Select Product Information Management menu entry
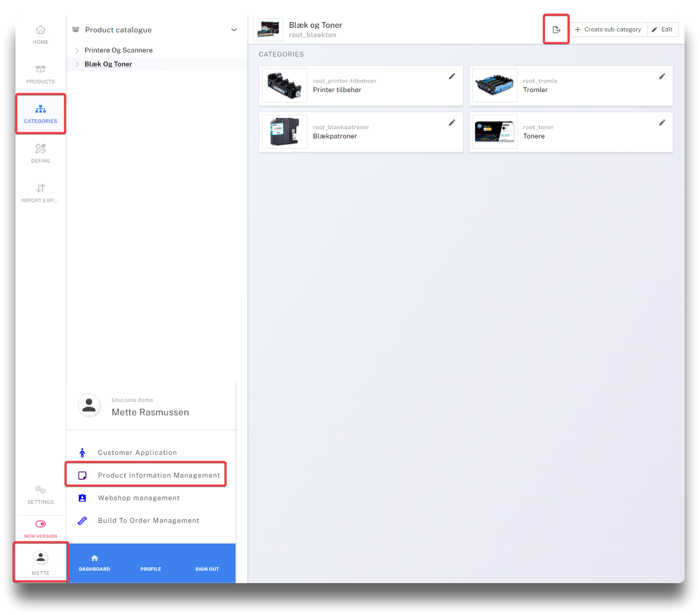The height and width of the screenshot is (615, 700). pyautogui.click(x=158, y=475)
